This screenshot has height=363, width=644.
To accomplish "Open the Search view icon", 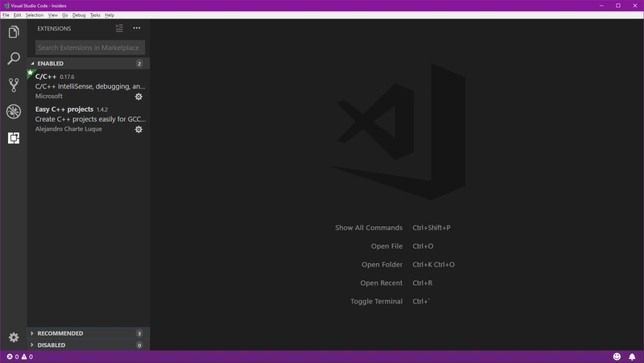I will 13,59.
